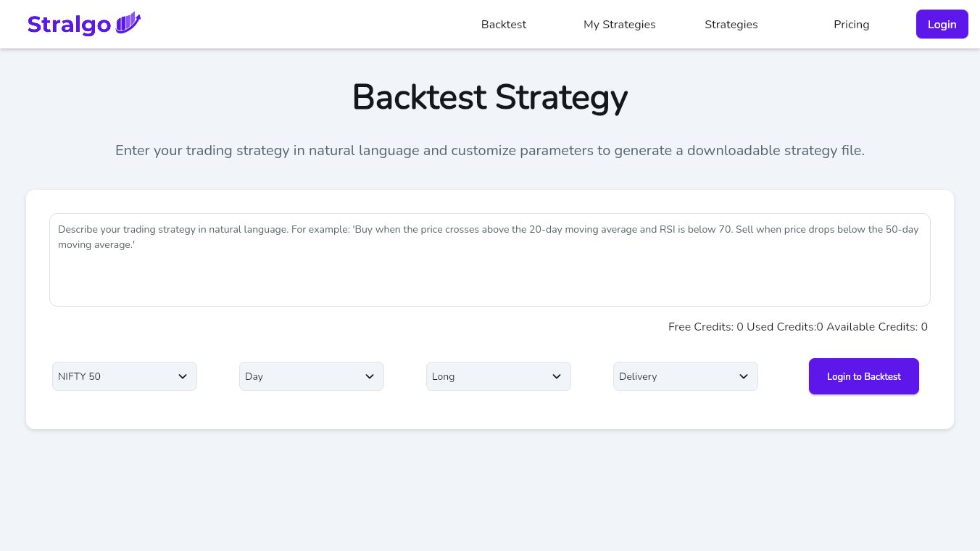Click the Backtest Strategy page heading
This screenshot has height=551, width=980.
tap(489, 97)
